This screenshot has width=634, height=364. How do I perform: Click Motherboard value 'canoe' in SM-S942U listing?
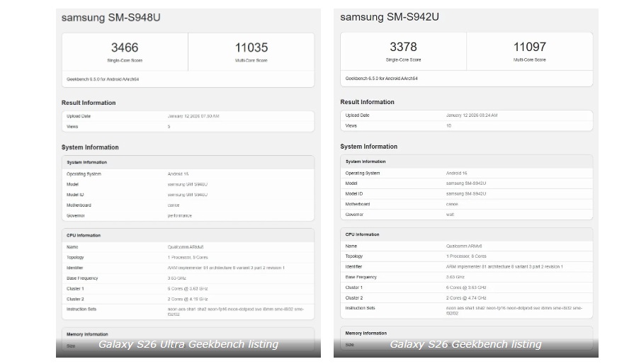pyautogui.click(x=452, y=205)
